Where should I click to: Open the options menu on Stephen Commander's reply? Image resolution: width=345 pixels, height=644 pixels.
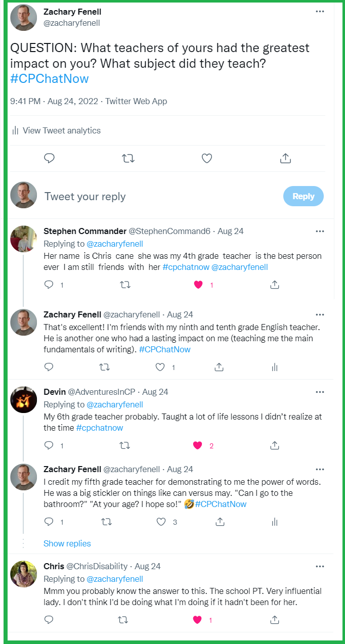(320, 231)
